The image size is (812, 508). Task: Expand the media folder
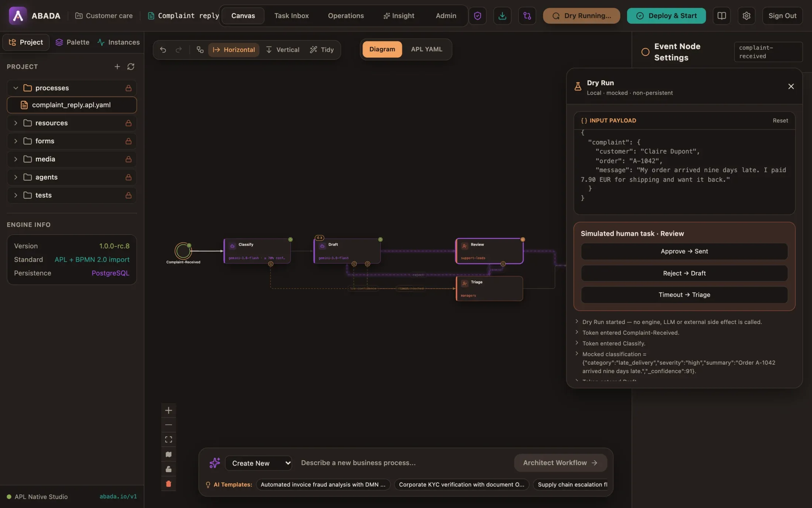(16, 159)
